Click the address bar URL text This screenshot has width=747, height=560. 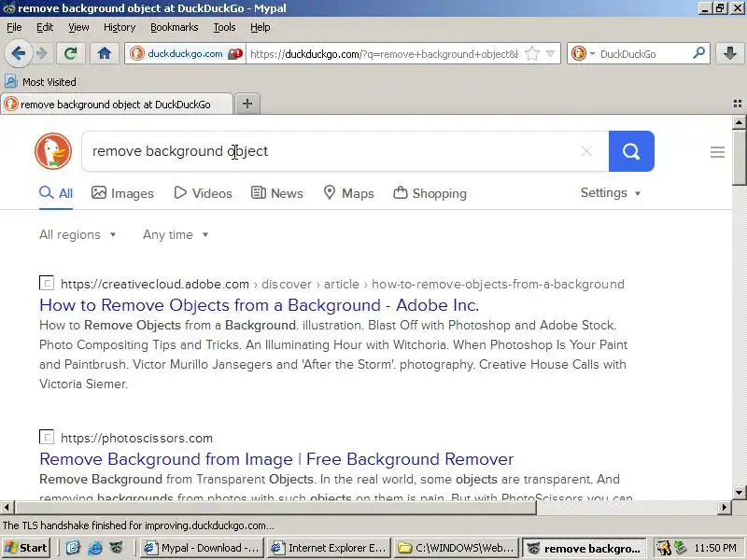[384, 54]
